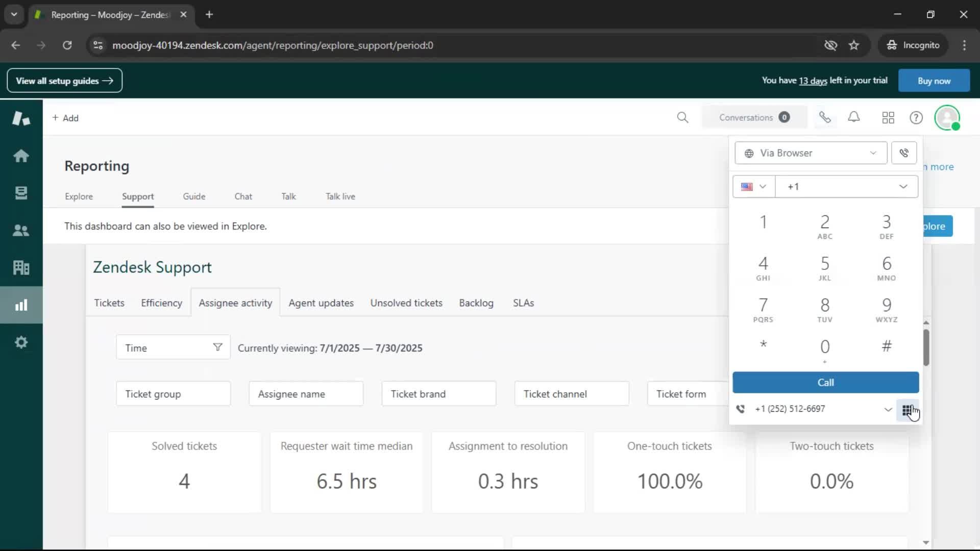
Task: Open a new browser tab
Action: [209, 15]
